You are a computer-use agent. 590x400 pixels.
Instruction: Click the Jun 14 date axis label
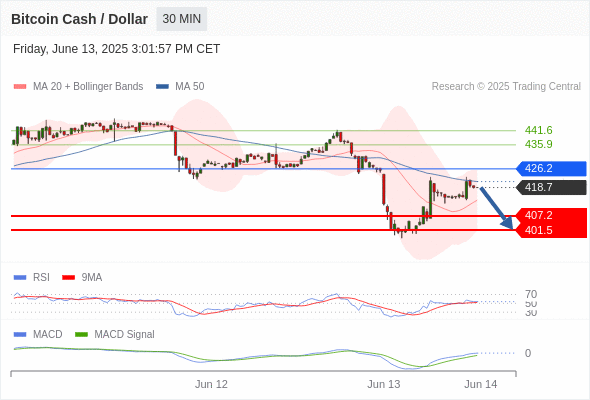pos(481,385)
